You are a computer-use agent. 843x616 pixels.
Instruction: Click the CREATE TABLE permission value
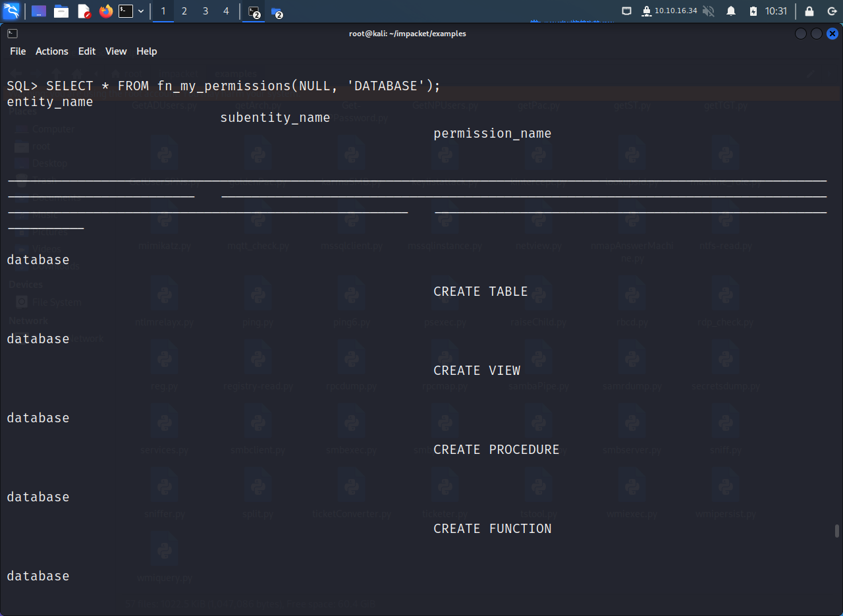click(481, 292)
